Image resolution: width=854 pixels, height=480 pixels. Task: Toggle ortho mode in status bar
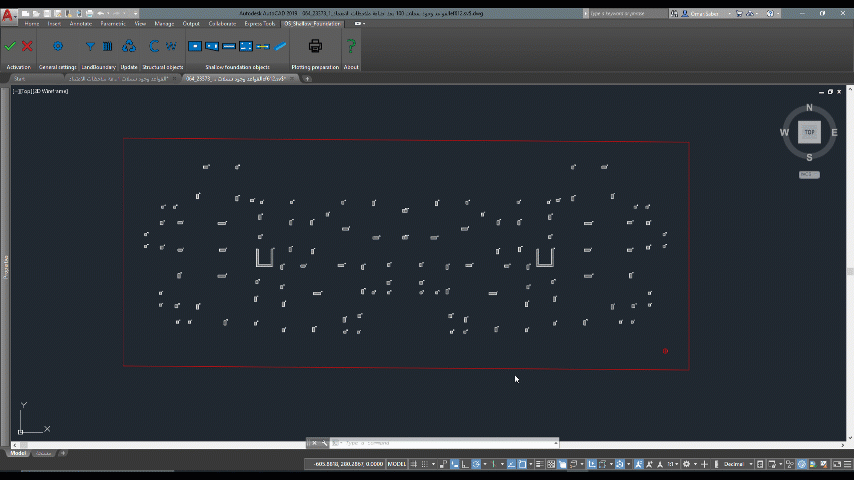click(x=465, y=464)
